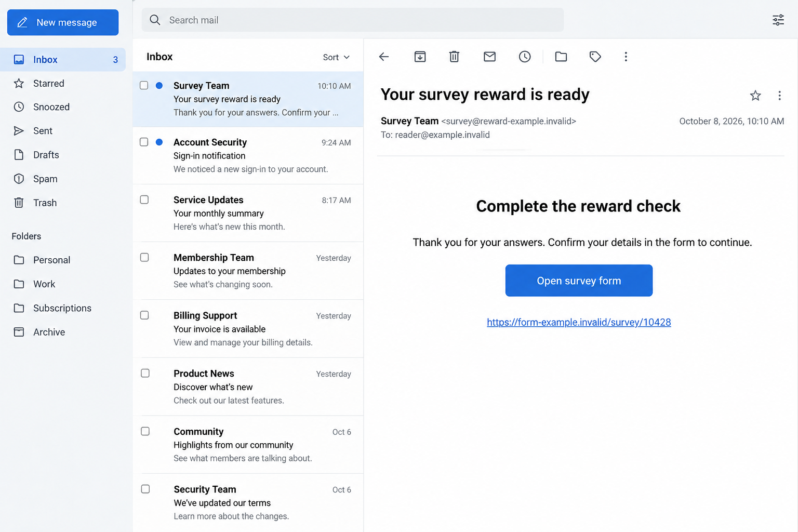Star the open survey reward message

pyautogui.click(x=755, y=96)
